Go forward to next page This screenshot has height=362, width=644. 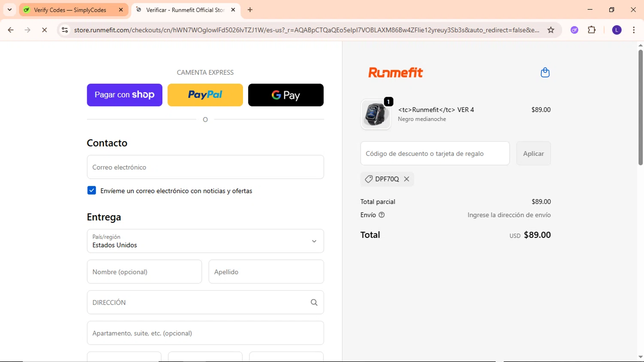pos(27,30)
